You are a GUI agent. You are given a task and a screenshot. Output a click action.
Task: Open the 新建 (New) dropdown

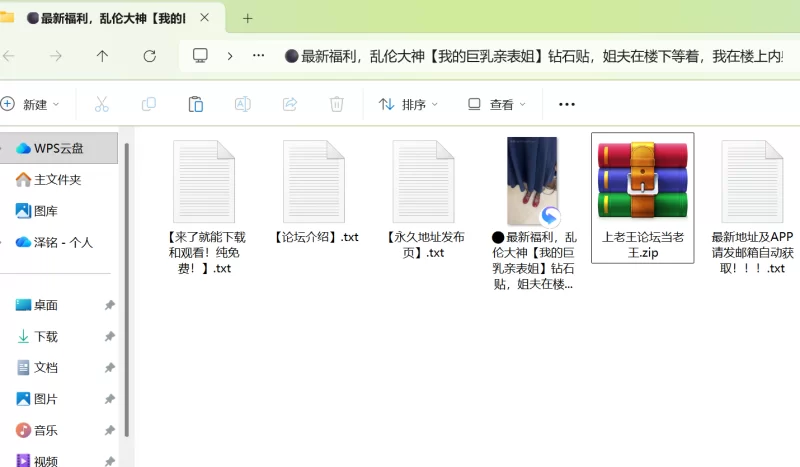click(x=30, y=104)
